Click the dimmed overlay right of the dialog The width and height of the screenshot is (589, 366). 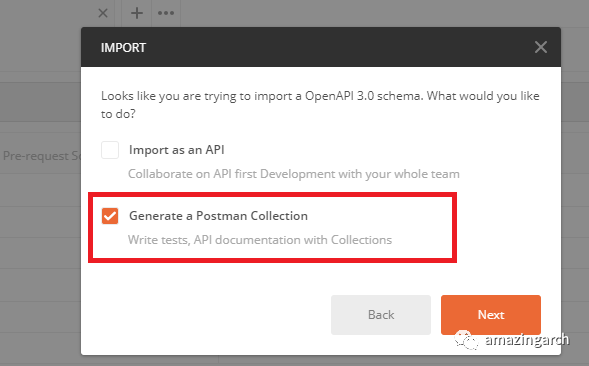575,188
